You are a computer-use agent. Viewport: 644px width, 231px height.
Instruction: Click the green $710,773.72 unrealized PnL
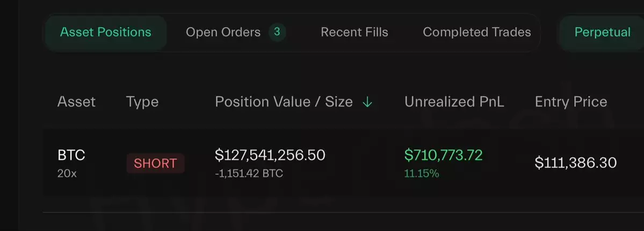point(443,155)
